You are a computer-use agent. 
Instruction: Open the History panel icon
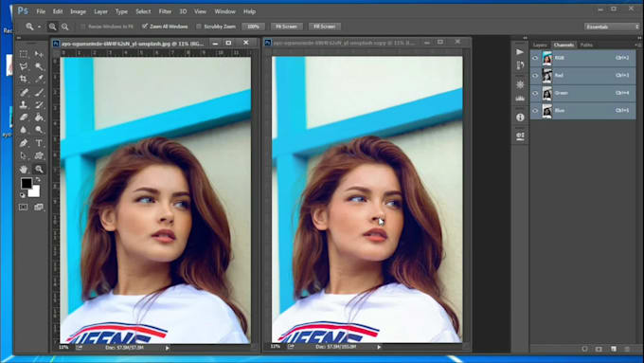click(520, 65)
